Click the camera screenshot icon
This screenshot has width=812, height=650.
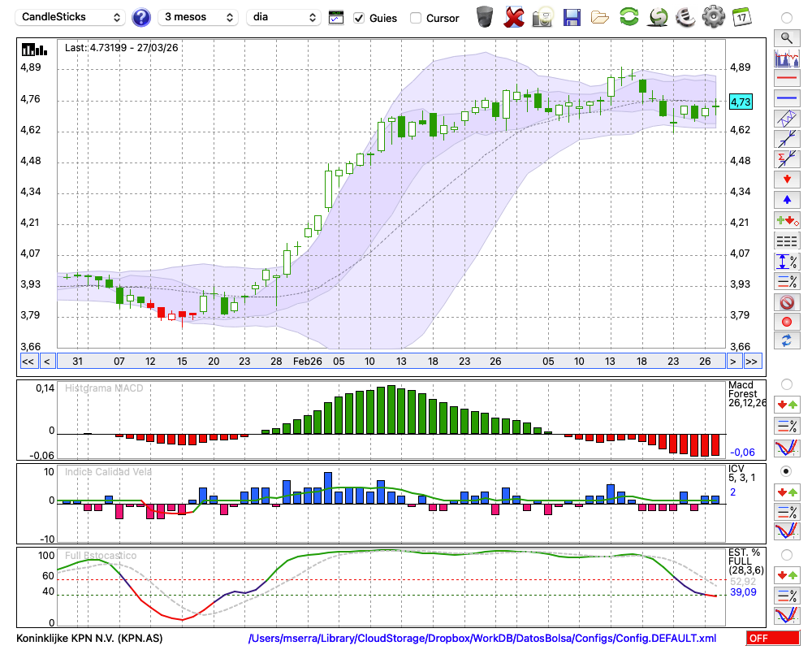tap(542, 17)
